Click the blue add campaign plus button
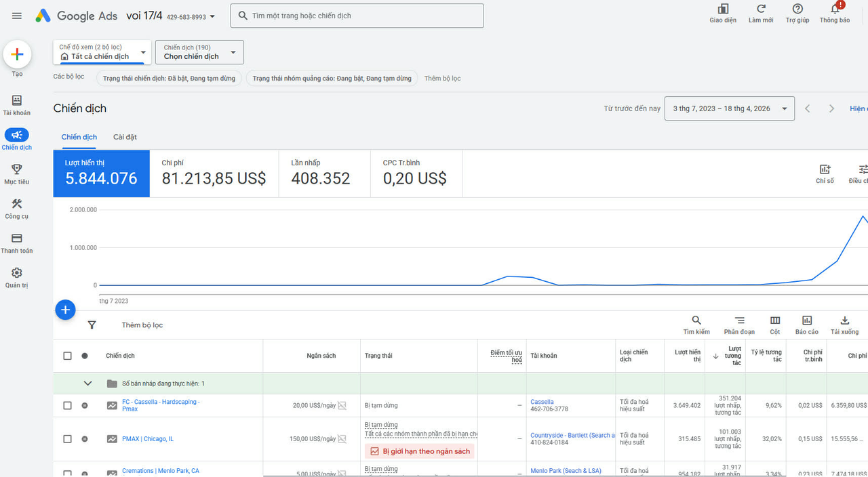This screenshot has height=477, width=868. 65,310
